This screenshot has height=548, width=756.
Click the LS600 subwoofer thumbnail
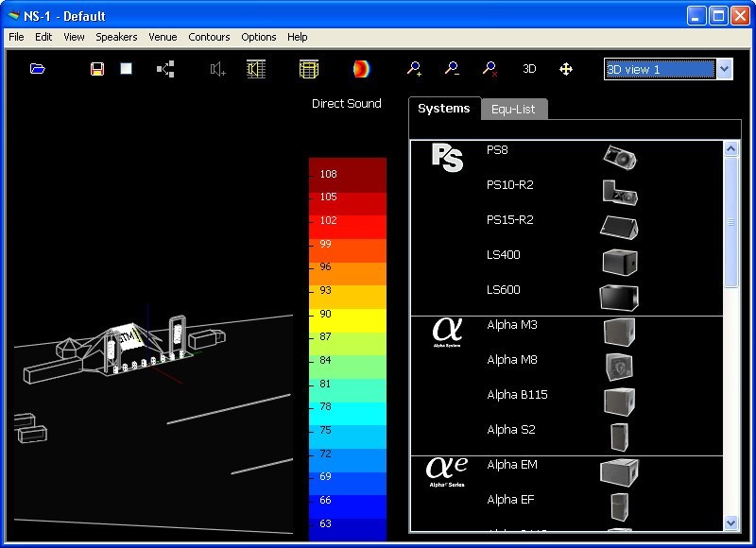point(619,298)
